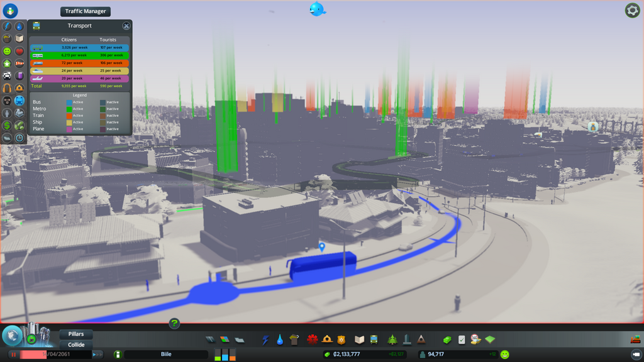Click the green unlock milestones icon
644x362 pixels.
pyautogui.click(x=31, y=339)
